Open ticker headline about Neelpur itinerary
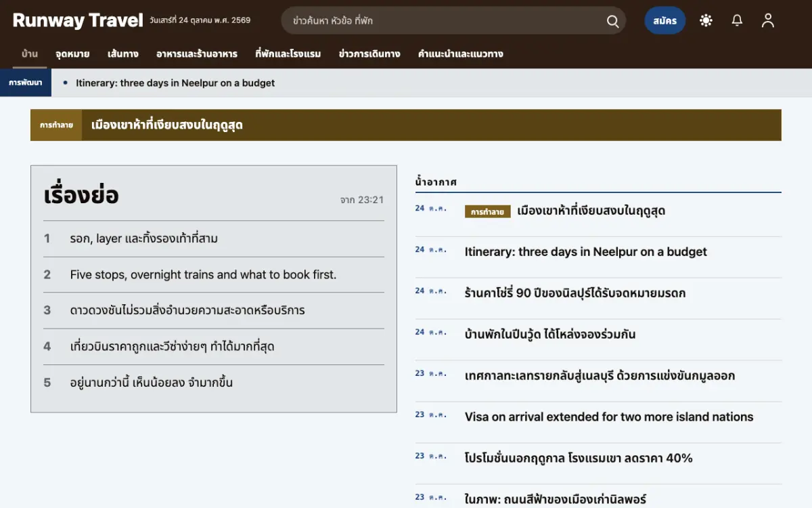Image resolution: width=812 pixels, height=508 pixels. pyautogui.click(x=175, y=83)
